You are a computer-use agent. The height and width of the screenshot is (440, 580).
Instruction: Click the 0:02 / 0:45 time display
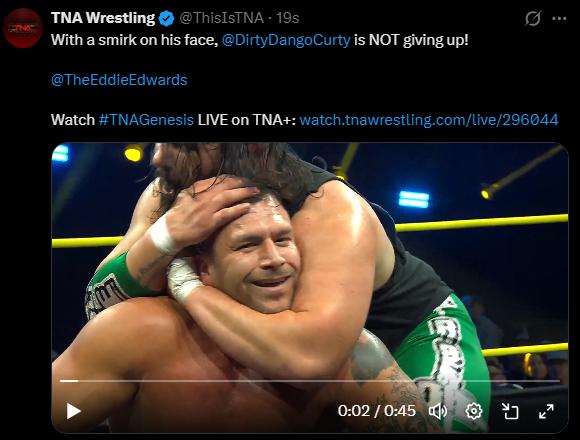click(x=377, y=411)
